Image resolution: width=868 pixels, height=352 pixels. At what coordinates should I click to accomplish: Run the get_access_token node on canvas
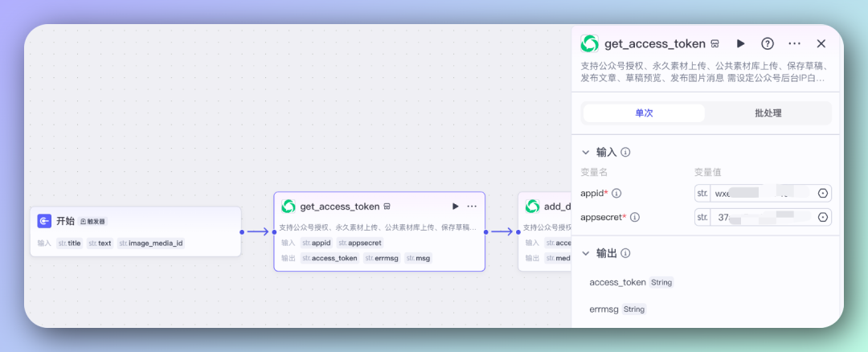pos(455,207)
